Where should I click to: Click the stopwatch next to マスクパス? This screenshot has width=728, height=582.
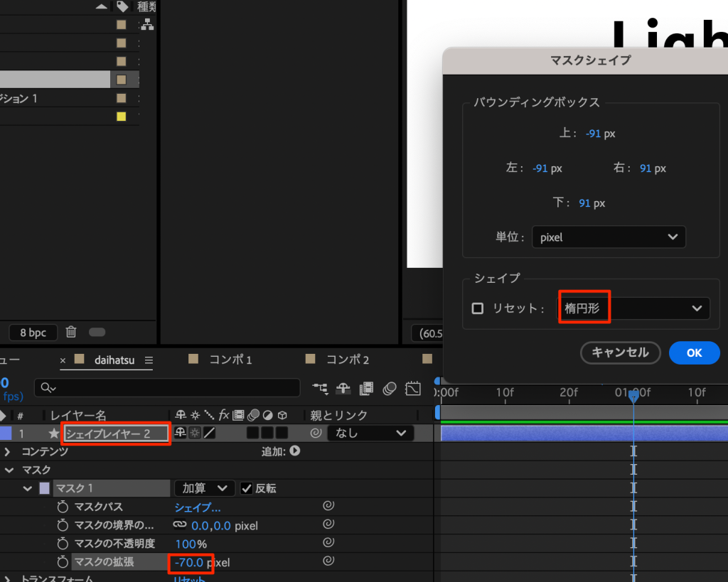coord(62,507)
